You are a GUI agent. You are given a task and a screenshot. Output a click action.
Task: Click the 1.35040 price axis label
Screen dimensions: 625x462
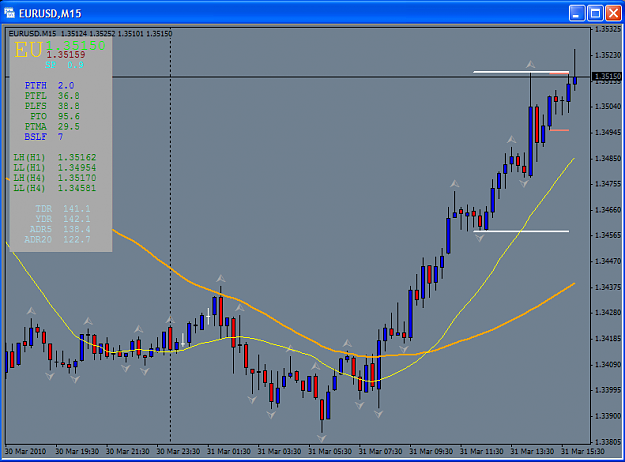coord(608,106)
